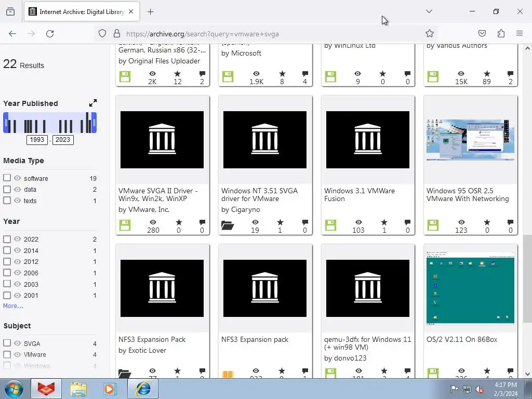Click favorites star on Windows NT 3.51 SVGA driver card
532x399 pixels.
coord(280,222)
